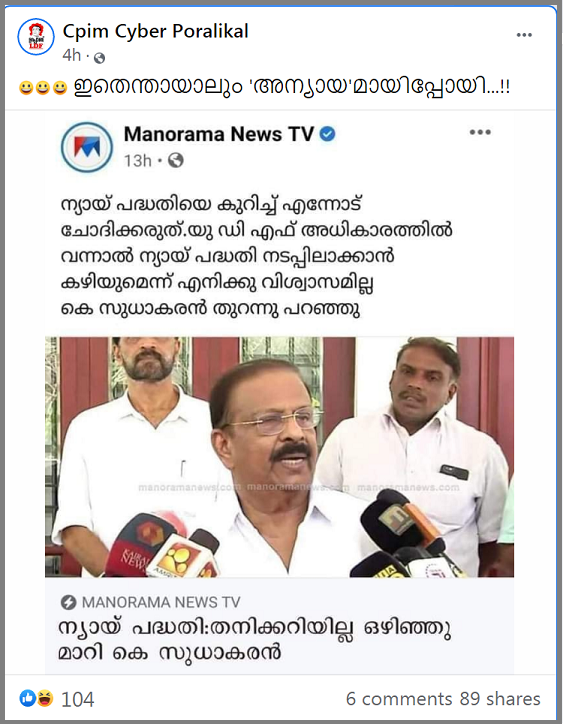Viewport: 563px width, 724px height.
Task: Open Manorama News TV logo avatar
Action: tap(87, 147)
